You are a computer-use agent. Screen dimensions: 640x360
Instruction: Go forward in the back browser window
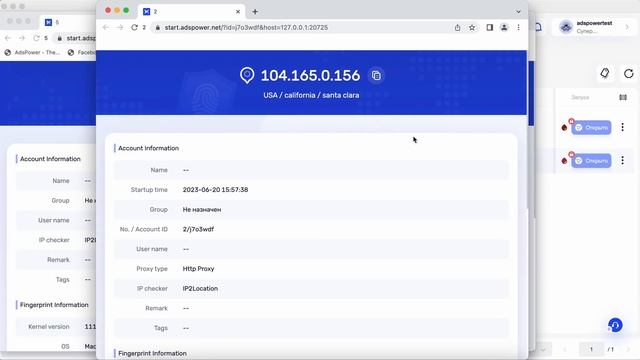pos(22,38)
